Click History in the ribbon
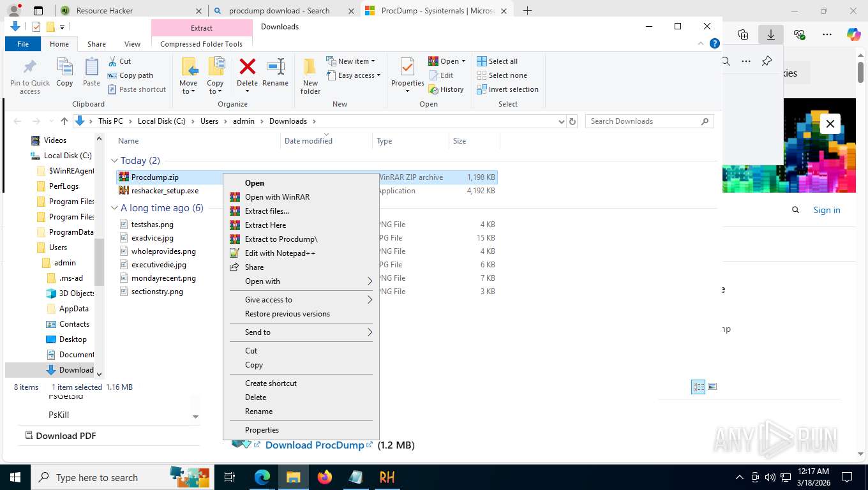This screenshot has height=490, width=868. pyautogui.click(x=446, y=89)
